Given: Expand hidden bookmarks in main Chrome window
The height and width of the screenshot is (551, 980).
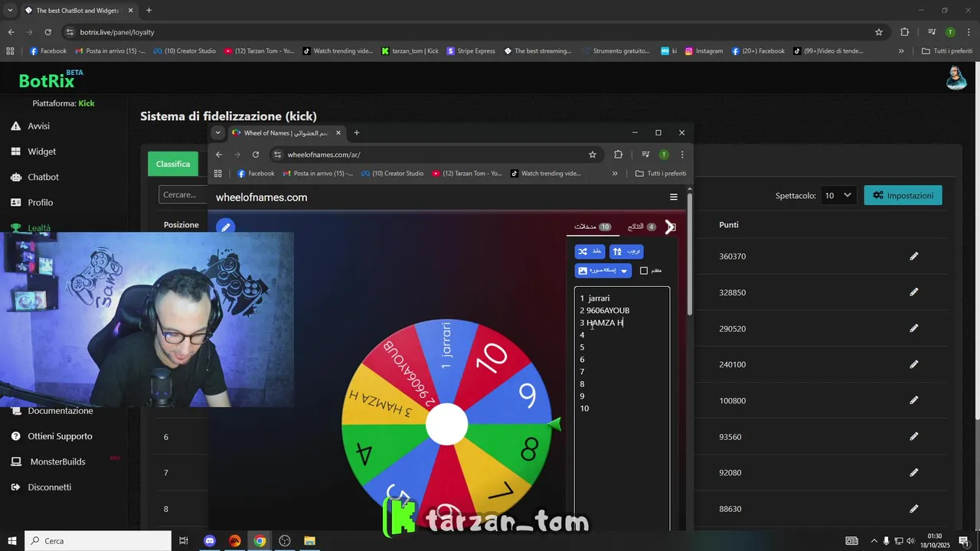Looking at the screenshot, I should point(901,51).
